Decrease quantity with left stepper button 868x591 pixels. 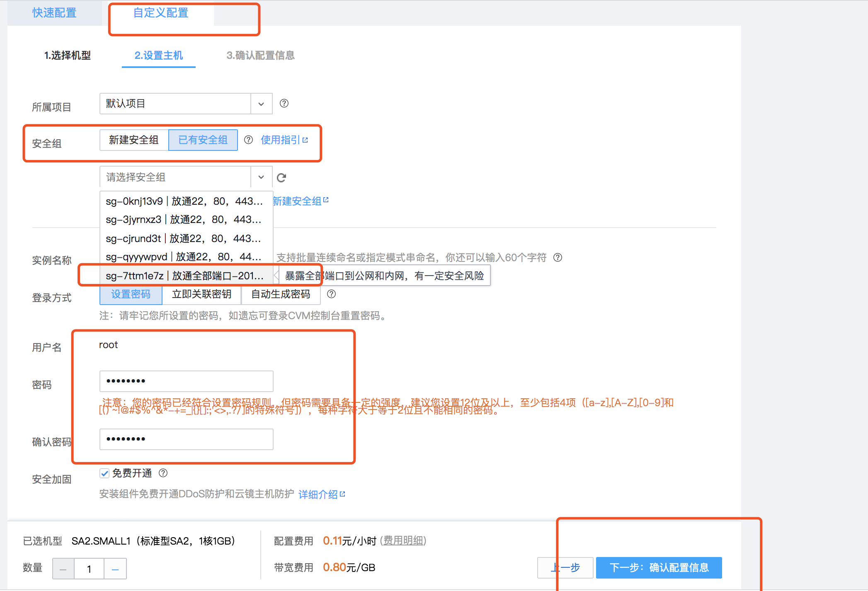click(x=63, y=569)
